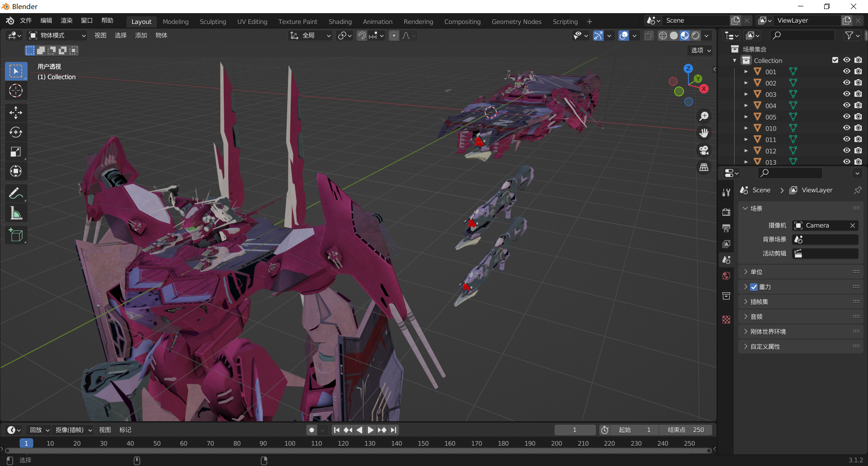
Task: Open the Collection properties tab
Action: pyautogui.click(x=726, y=296)
